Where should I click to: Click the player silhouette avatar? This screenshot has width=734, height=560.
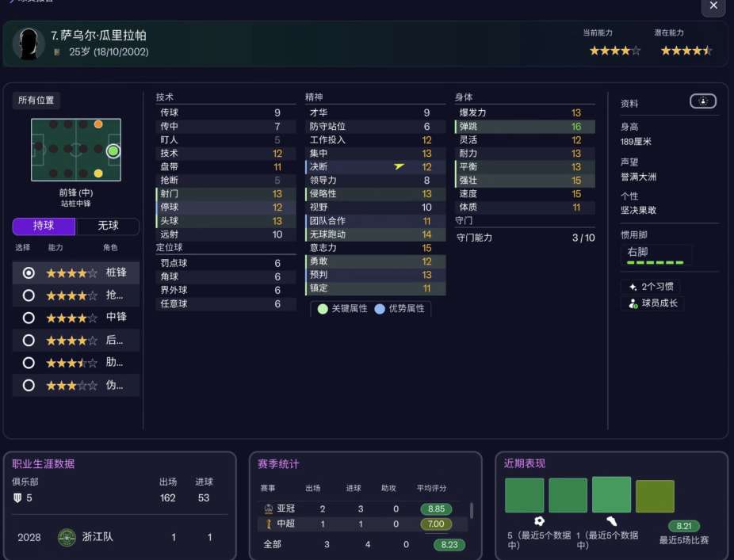pos(29,44)
